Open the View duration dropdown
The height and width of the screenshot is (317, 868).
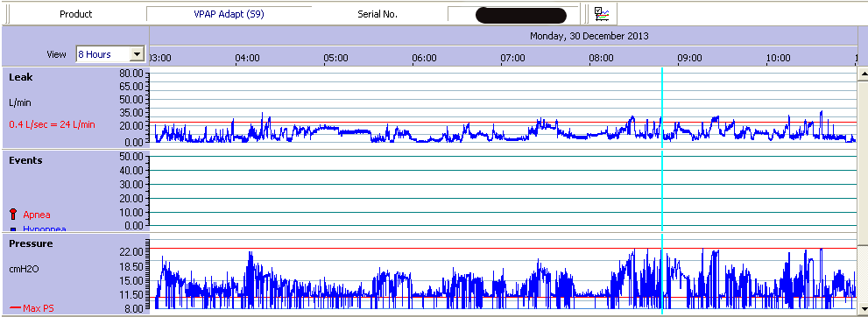click(137, 54)
